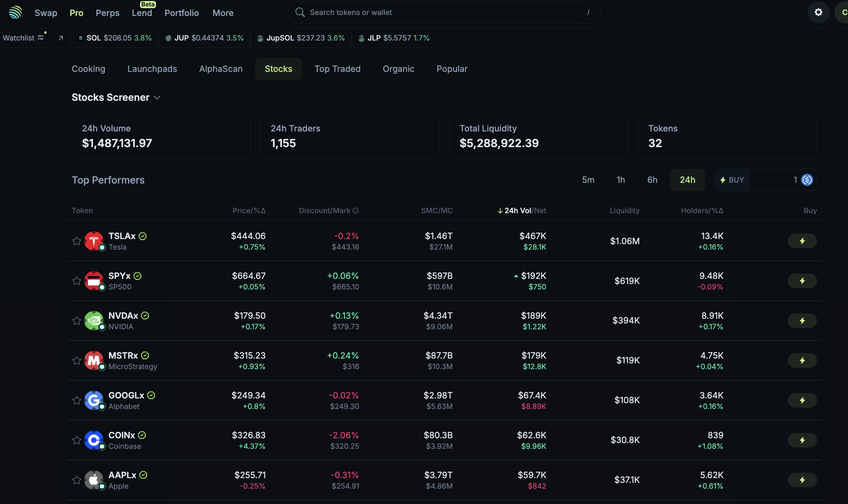Quick buy COINx with lightning button

tap(802, 440)
